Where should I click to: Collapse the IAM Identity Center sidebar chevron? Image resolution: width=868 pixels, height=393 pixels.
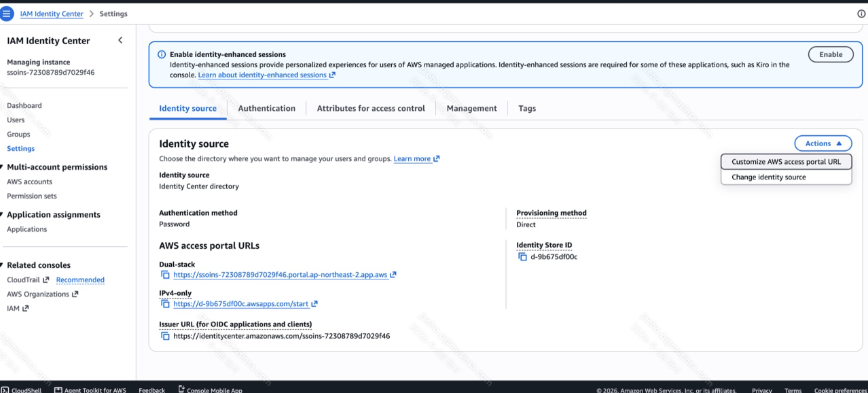point(120,40)
